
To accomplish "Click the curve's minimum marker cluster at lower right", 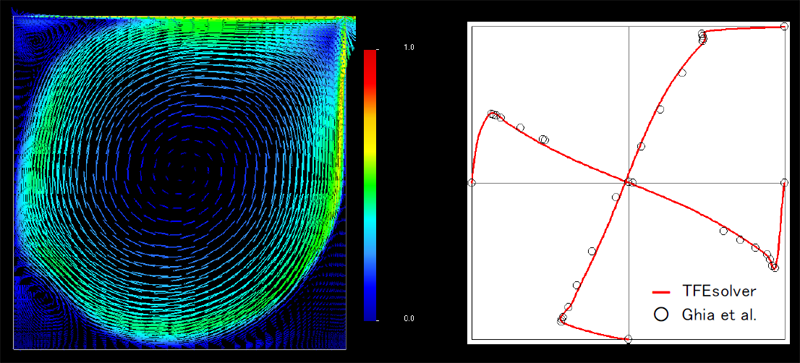I will click(x=771, y=261).
